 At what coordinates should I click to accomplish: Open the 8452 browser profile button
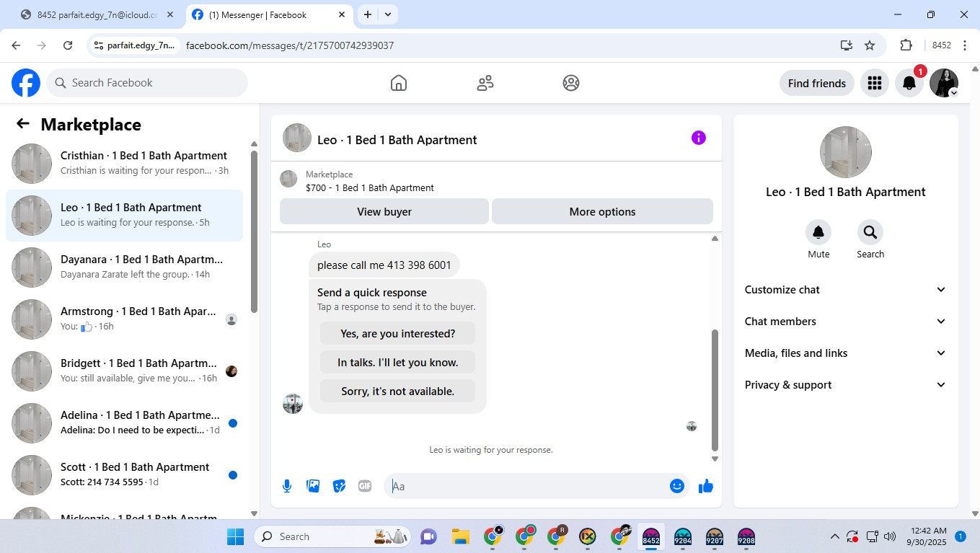(x=942, y=45)
